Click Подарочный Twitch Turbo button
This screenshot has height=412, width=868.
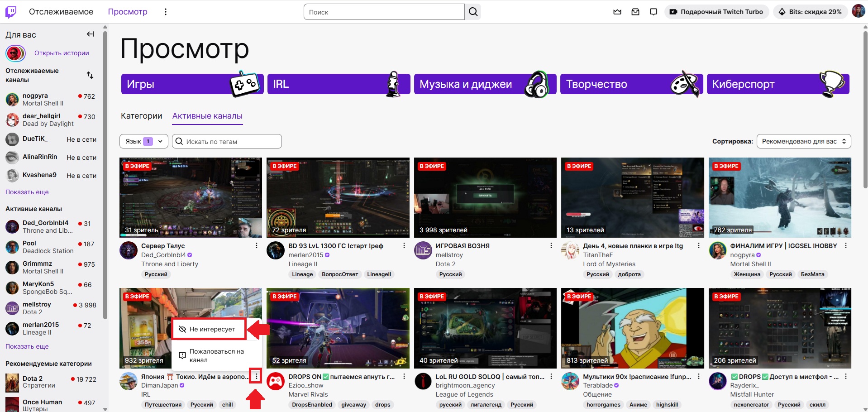click(716, 12)
